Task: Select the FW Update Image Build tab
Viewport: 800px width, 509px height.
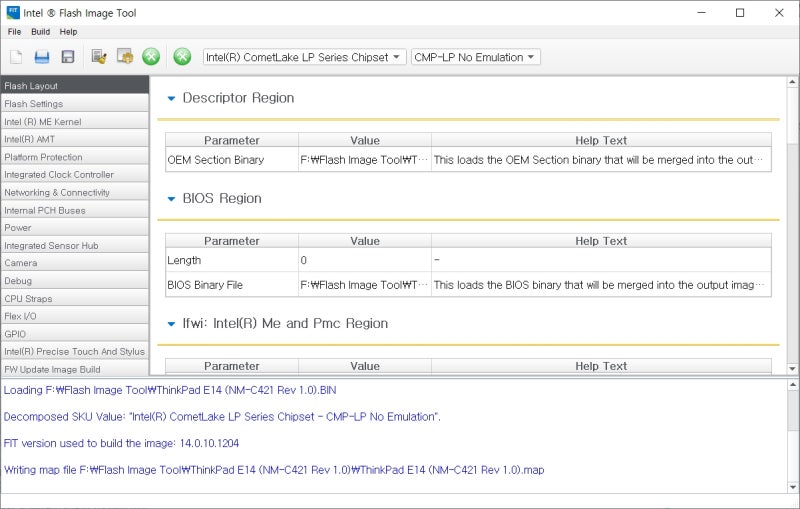Action: (74, 369)
